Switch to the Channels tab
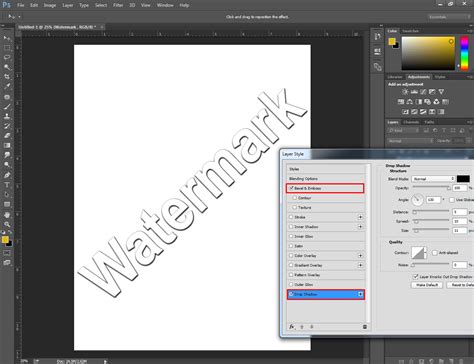 coord(411,122)
